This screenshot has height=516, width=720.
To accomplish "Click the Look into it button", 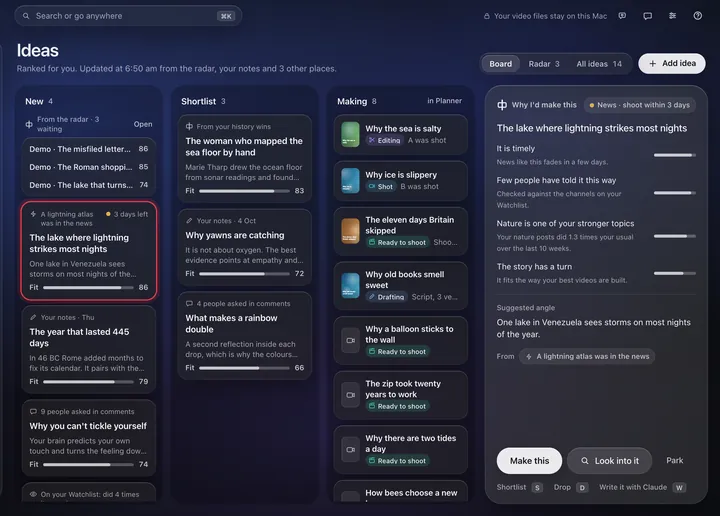I will (x=609, y=460).
